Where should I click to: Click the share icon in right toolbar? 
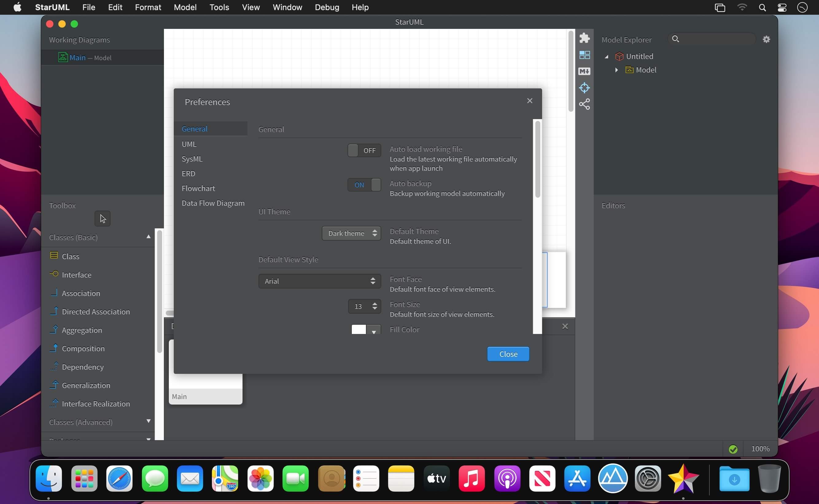[x=584, y=104]
